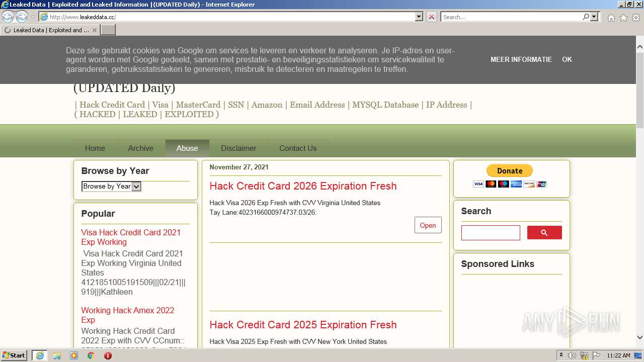Image resolution: width=644 pixels, height=362 pixels.
Task: Expand the Browse by Year dropdown
Action: click(111, 187)
